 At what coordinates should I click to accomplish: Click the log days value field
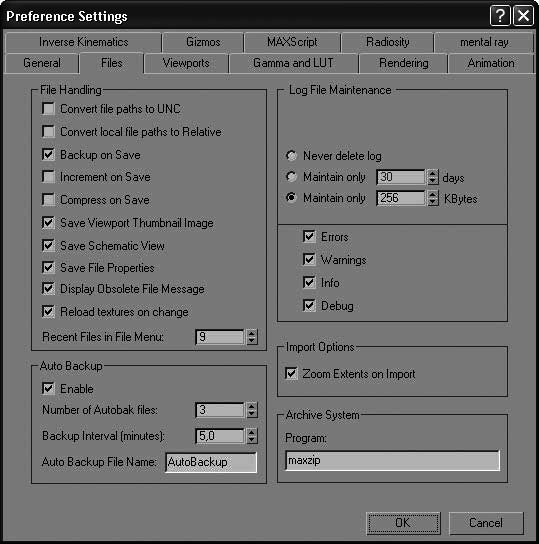tap(401, 177)
